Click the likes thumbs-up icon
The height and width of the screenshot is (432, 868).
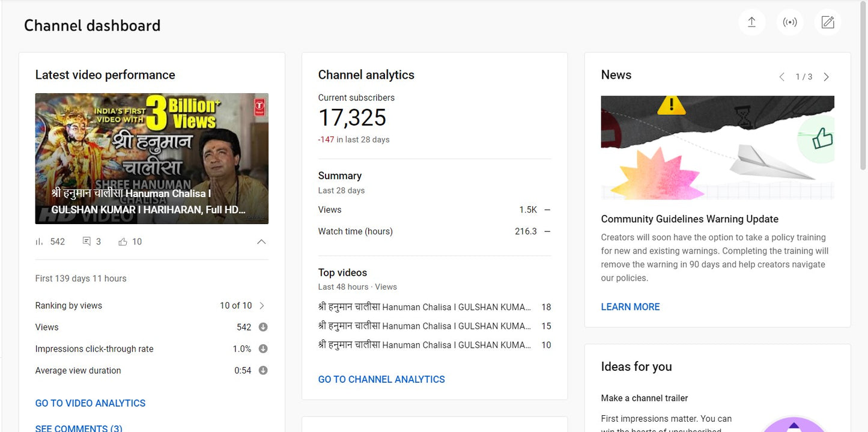123,242
